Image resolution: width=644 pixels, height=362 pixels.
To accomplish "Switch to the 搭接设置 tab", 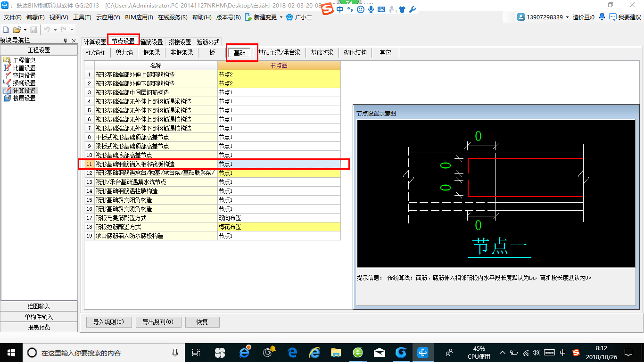I will 180,42.
